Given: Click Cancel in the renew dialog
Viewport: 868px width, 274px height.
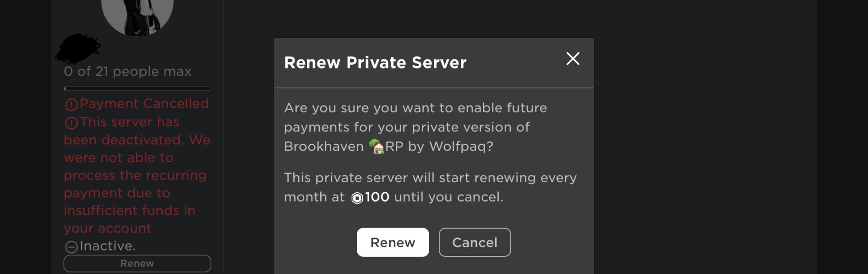Looking at the screenshot, I should 475,242.
